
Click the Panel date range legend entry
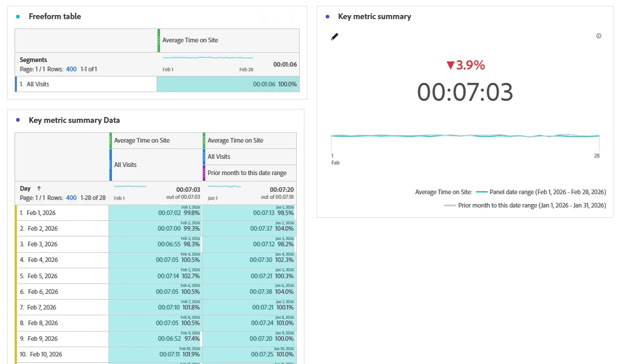(x=541, y=192)
